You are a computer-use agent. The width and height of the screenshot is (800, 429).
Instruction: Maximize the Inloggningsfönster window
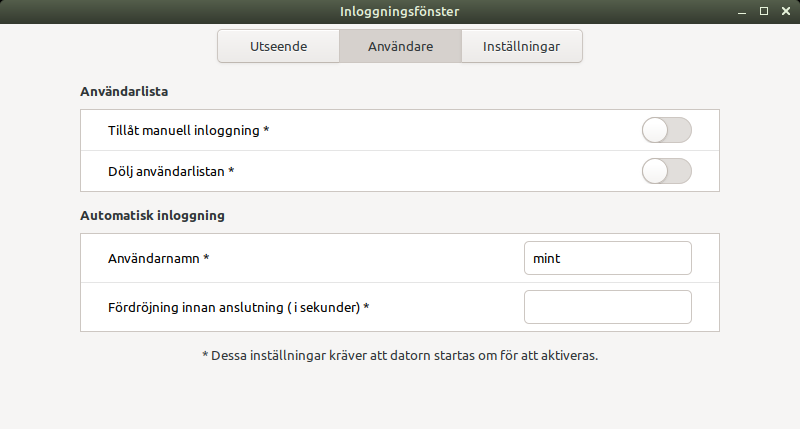click(x=764, y=11)
